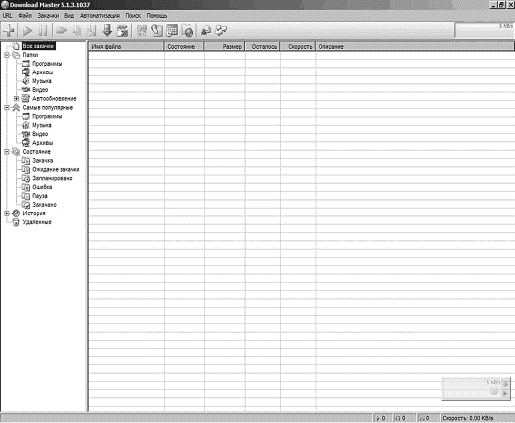The width and height of the screenshot is (515, 423).
Task: Select the Ожидание закачки tree item
Action: pos(56,169)
